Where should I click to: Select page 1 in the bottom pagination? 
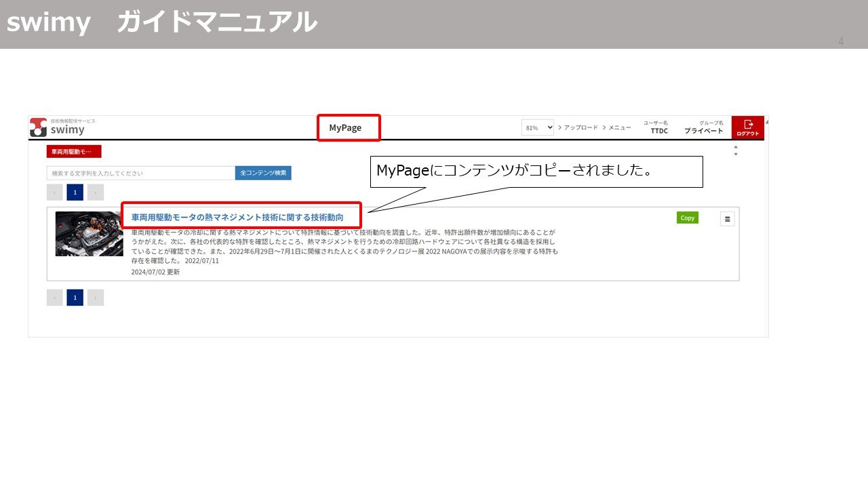tap(75, 298)
